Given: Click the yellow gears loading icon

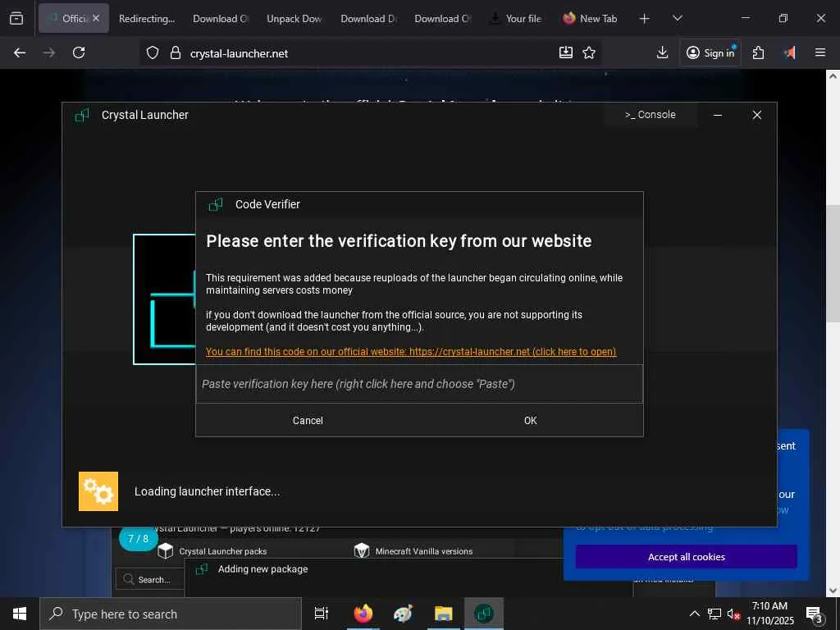Looking at the screenshot, I should [98, 491].
